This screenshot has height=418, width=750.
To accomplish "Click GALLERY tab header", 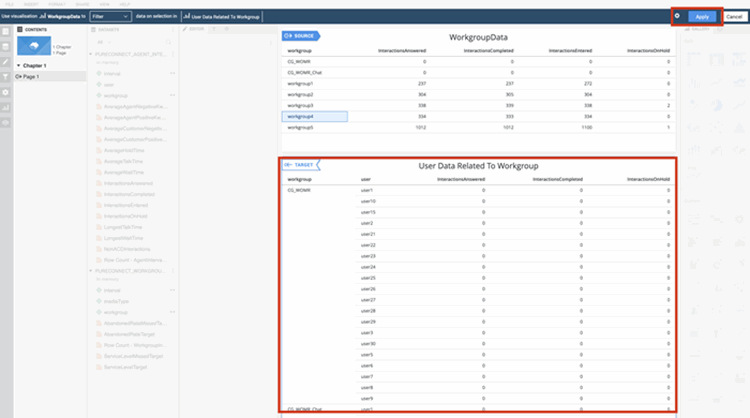I will tap(697, 29).
